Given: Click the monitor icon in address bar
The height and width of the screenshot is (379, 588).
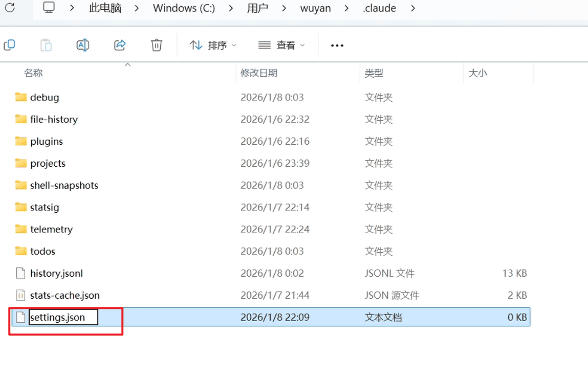Looking at the screenshot, I should [49, 8].
